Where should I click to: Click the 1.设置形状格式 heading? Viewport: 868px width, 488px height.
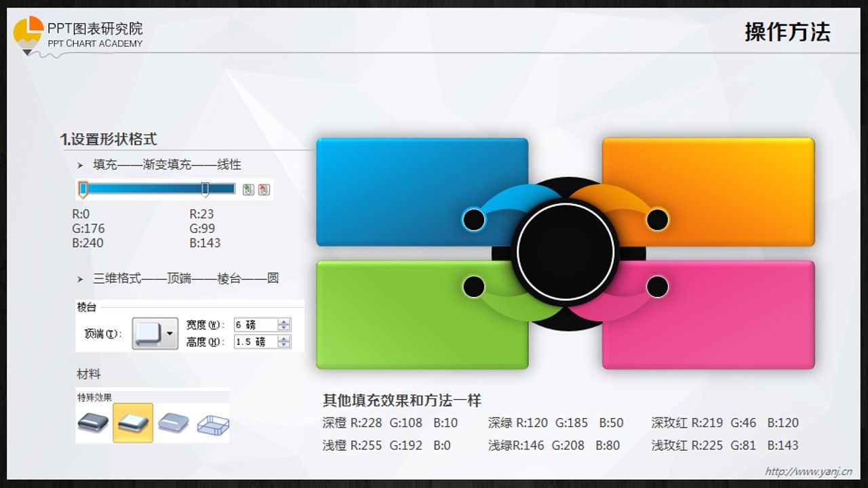(108, 139)
